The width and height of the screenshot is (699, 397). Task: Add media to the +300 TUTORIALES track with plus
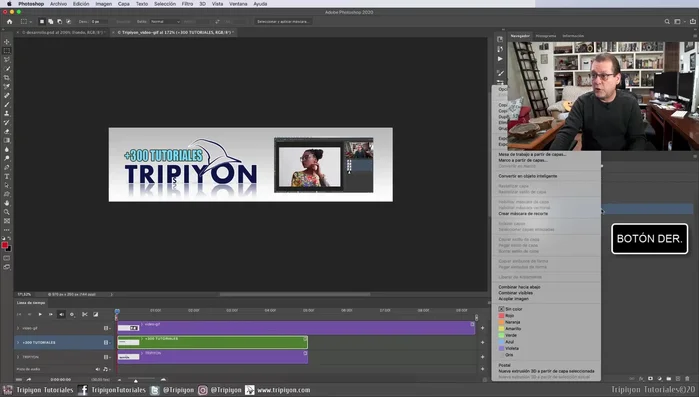coord(482,342)
